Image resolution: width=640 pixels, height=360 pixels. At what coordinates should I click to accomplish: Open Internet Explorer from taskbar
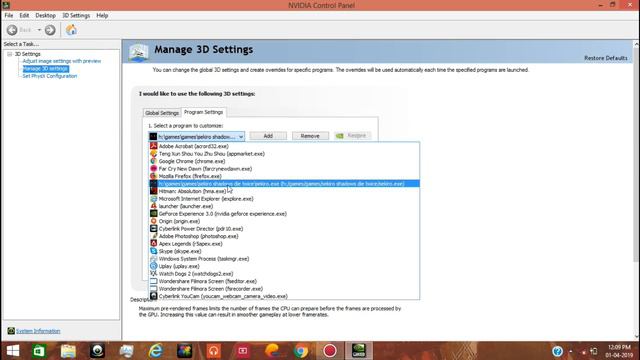click(x=156, y=351)
